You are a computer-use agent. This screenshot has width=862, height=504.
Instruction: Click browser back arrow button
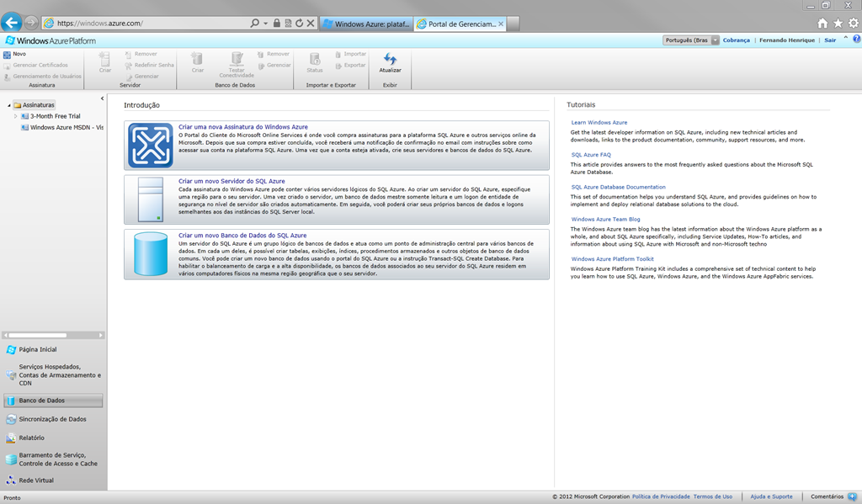click(x=12, y=23)
